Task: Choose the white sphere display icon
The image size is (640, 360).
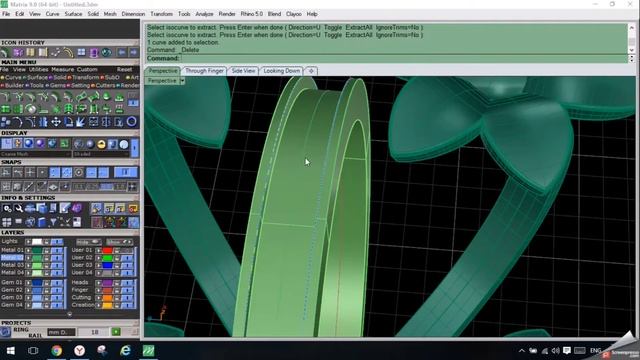Action: [124, 144]
